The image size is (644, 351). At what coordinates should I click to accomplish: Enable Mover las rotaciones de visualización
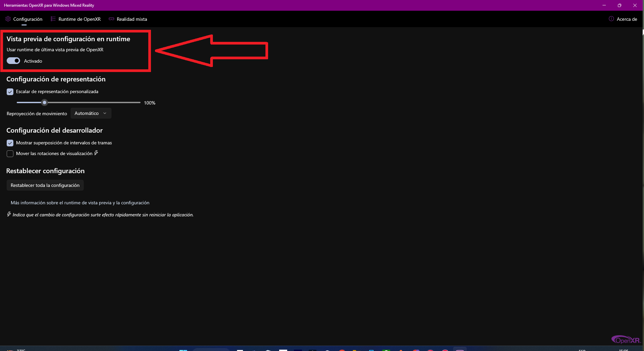click(10, 154)
